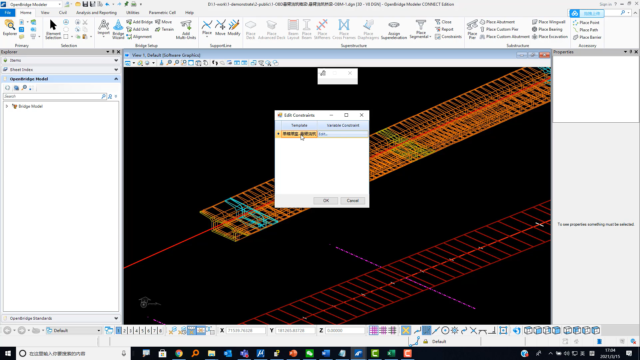640x360 pixels.
Task: Toggle the center snap mode icon
Action: [445, 331]
